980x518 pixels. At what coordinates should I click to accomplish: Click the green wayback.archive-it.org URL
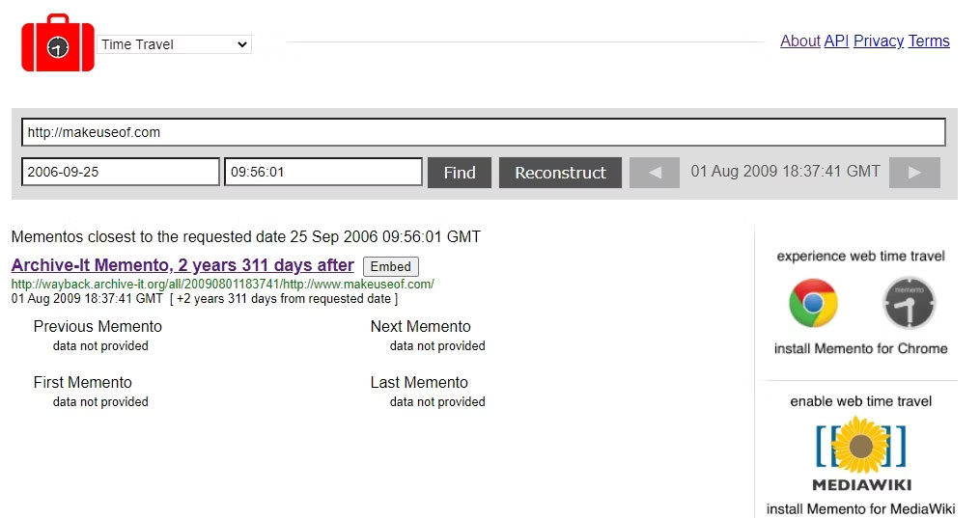[x=222, y=284]
